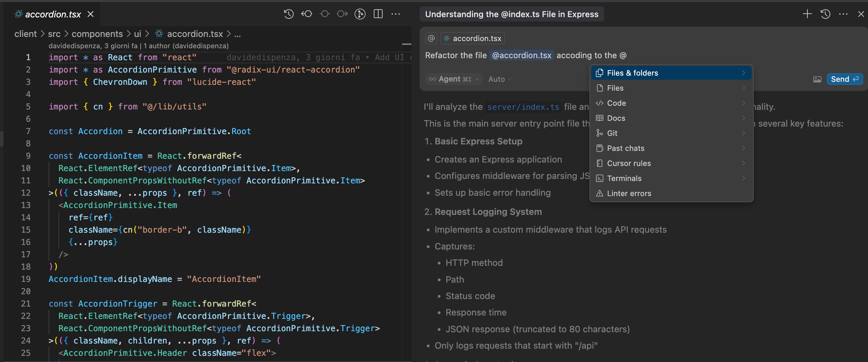
Task: Click the ui breadcrumb segment
Action: click(x=138, y=34)
